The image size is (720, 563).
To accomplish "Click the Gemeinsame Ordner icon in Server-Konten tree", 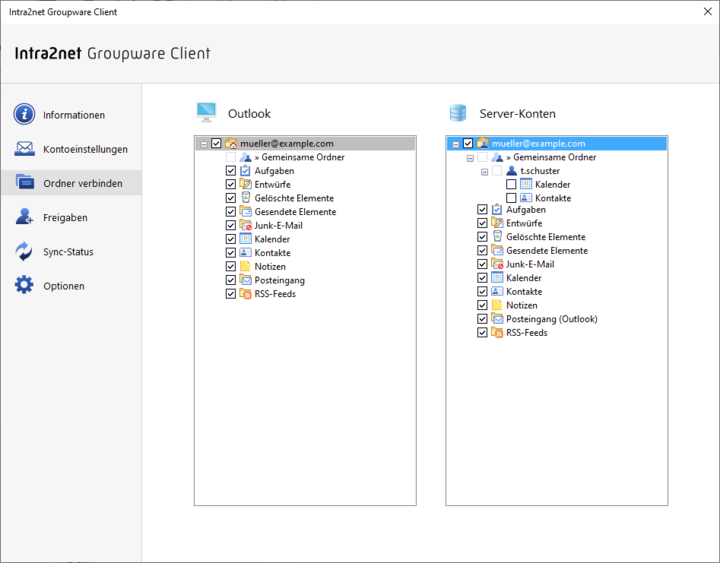I will point(497,158).
